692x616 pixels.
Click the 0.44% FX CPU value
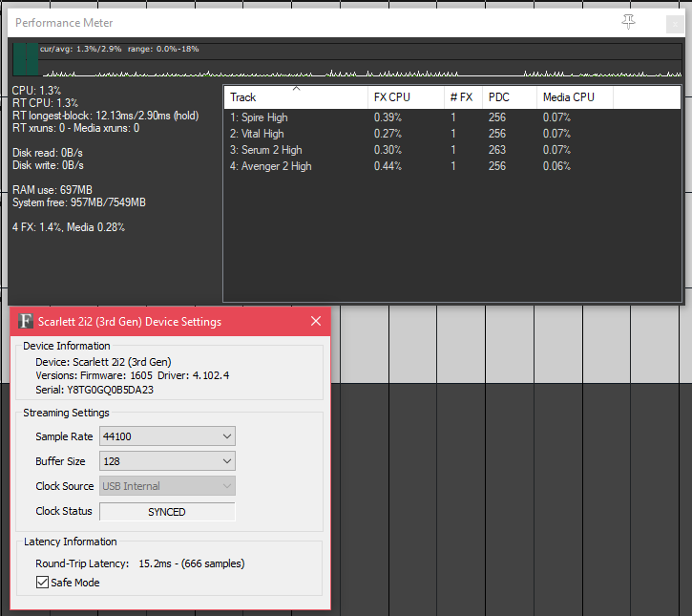(388, 166)
